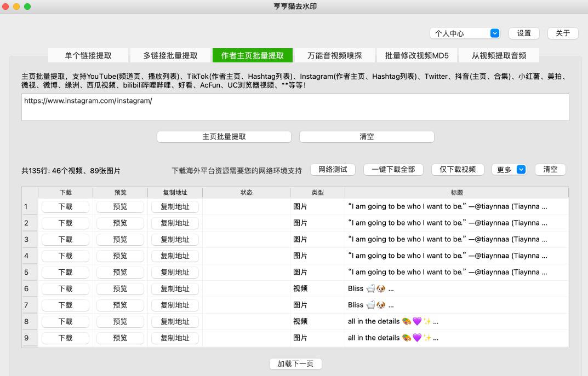
Task: Click 复制地址 in row 9
Action: 175,339
